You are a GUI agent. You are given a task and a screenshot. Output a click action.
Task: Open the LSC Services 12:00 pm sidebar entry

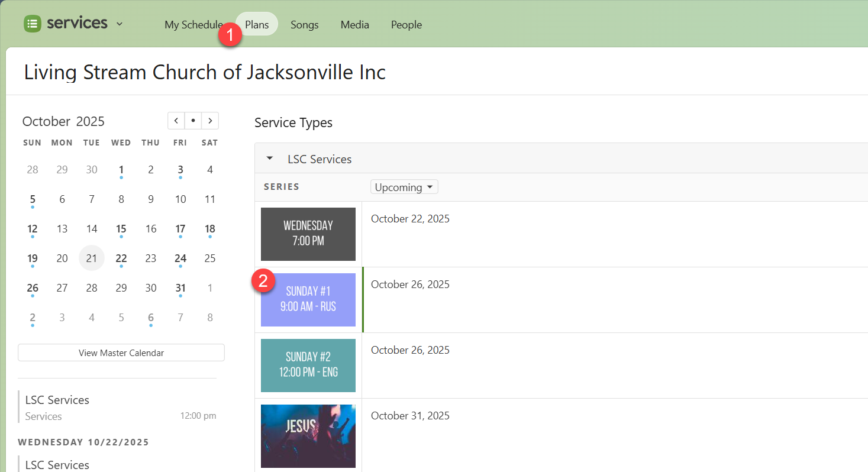point(118,408)
